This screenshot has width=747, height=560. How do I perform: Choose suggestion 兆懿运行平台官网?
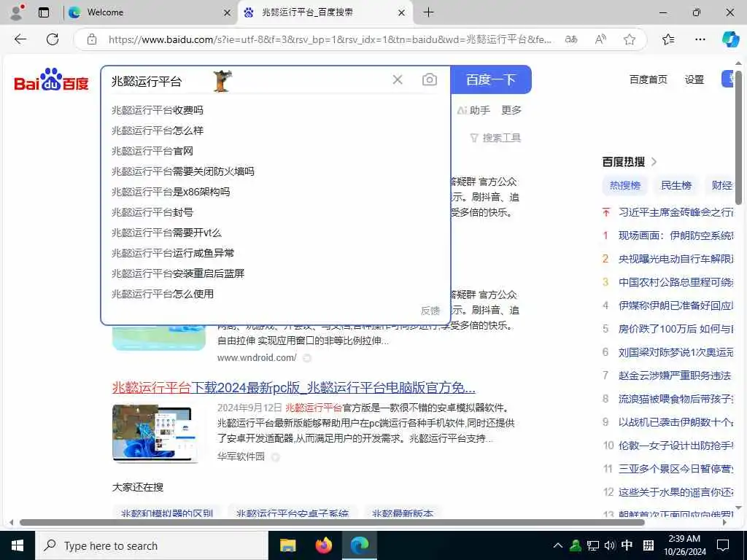click(276, 151)
